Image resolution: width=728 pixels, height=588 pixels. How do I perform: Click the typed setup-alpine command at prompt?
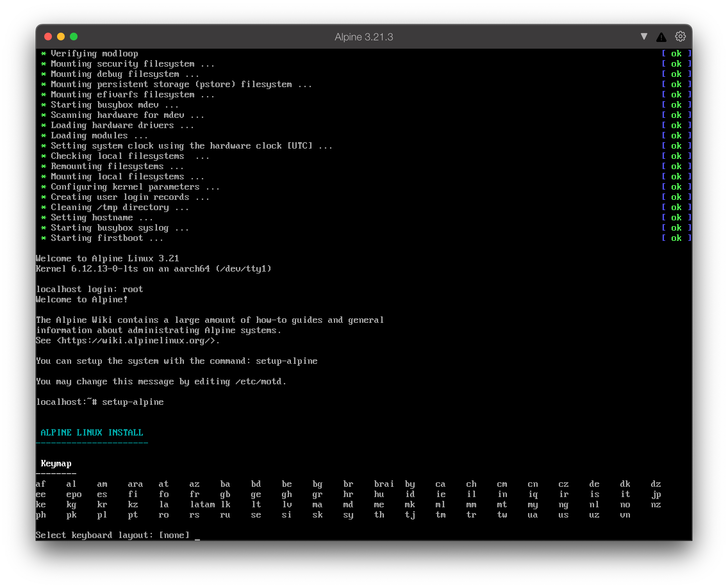(133, 402)
